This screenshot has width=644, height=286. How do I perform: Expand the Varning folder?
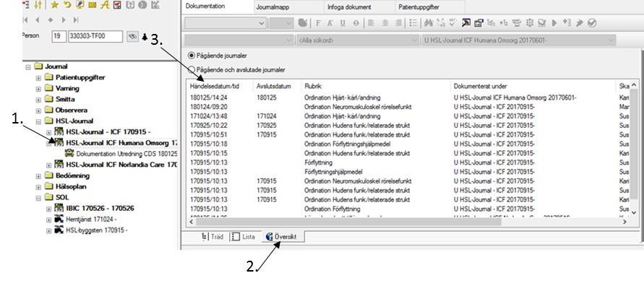click(38, 88)
